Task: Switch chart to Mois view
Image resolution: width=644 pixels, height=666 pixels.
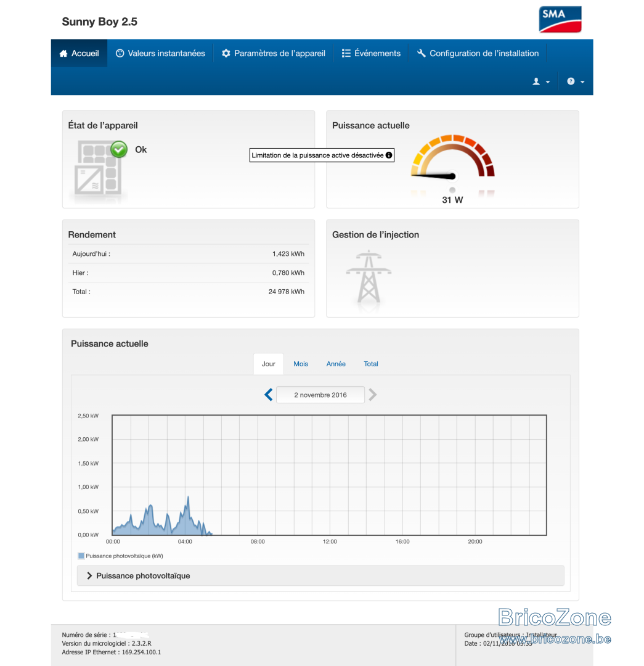Action: pyautogui.click(x=301, y=364)
